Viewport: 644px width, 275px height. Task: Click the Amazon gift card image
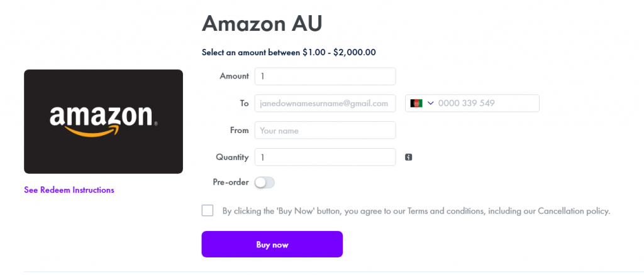tap(103, 121)
